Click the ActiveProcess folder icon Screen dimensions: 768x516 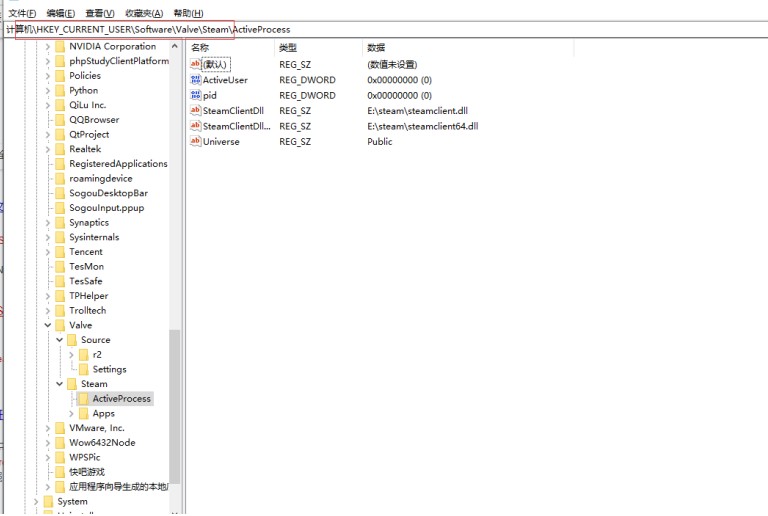[83, 399]
